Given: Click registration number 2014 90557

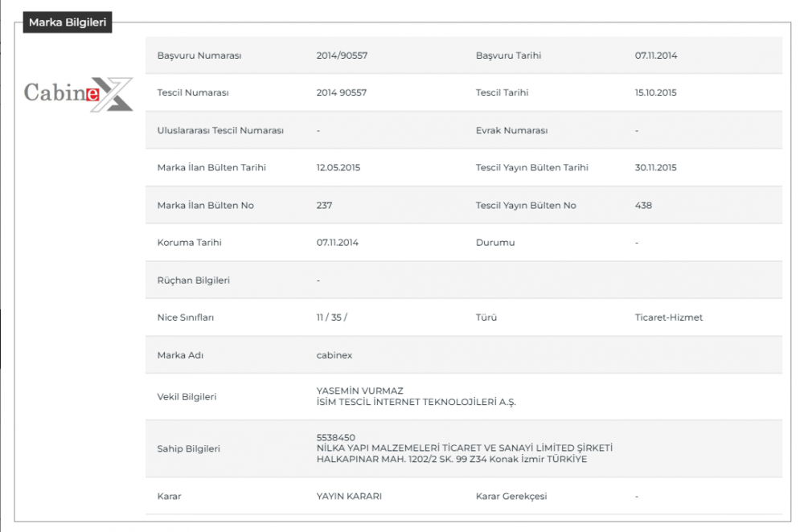Looking at the screenshot, I should (x=342, y=92).
